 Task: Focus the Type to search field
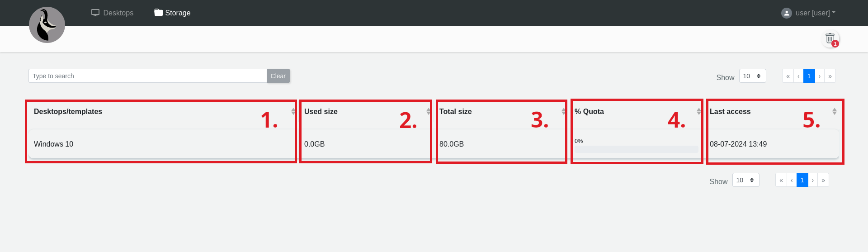(147, 76)
